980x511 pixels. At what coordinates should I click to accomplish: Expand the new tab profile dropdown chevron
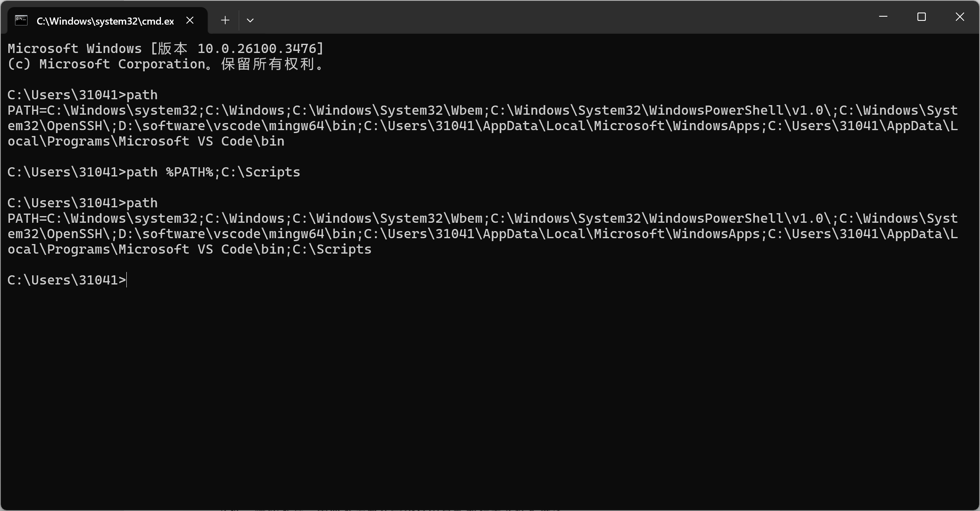(250, 20)
